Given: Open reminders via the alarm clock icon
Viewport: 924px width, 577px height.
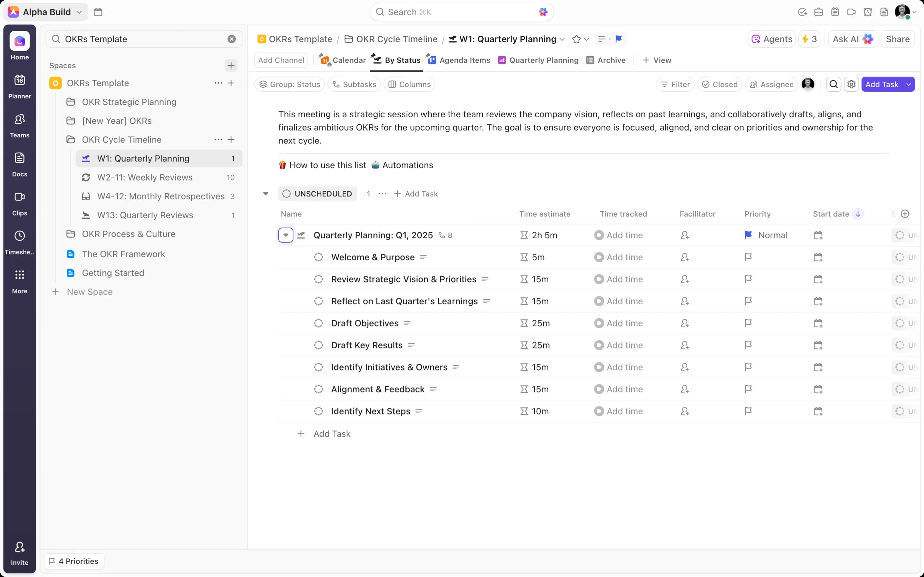Looking at the screenshot, I should tap(867, 12).
